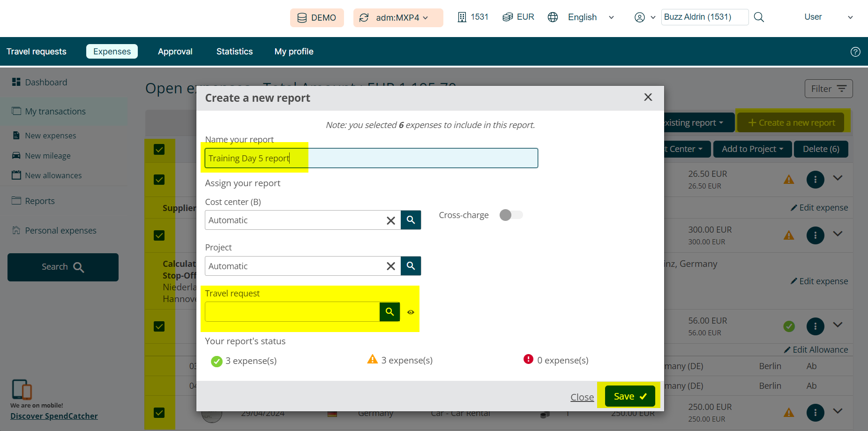
Task: Switch to the Approval tab
Action: pos(175,52)
